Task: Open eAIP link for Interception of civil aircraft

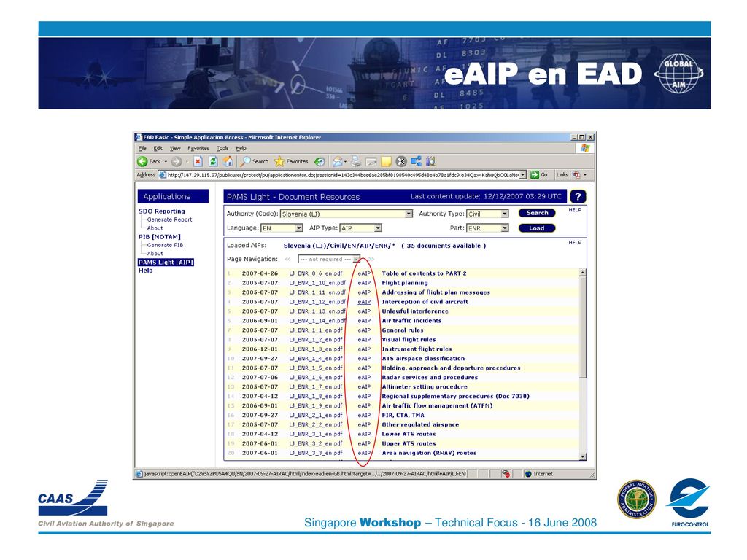Action: point(364,302)
